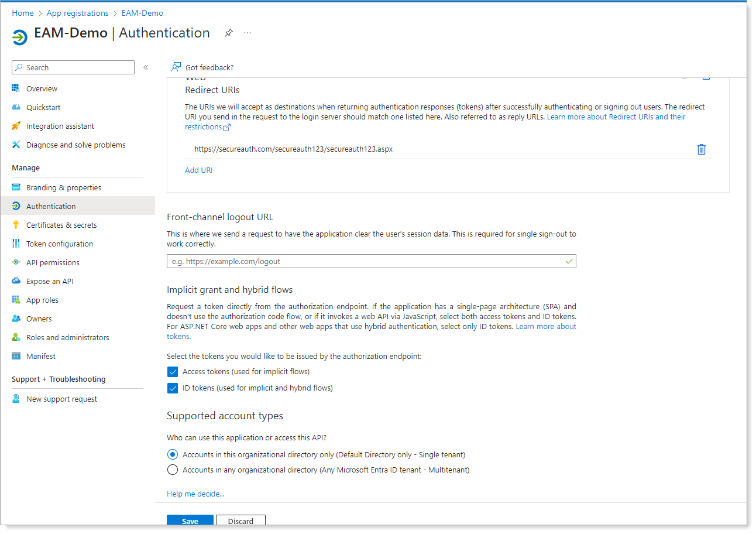The width and height of the screenshot is (756, 534).
Task: Open the ellipsis menu beside the pin
Action: tap(247, 33)
